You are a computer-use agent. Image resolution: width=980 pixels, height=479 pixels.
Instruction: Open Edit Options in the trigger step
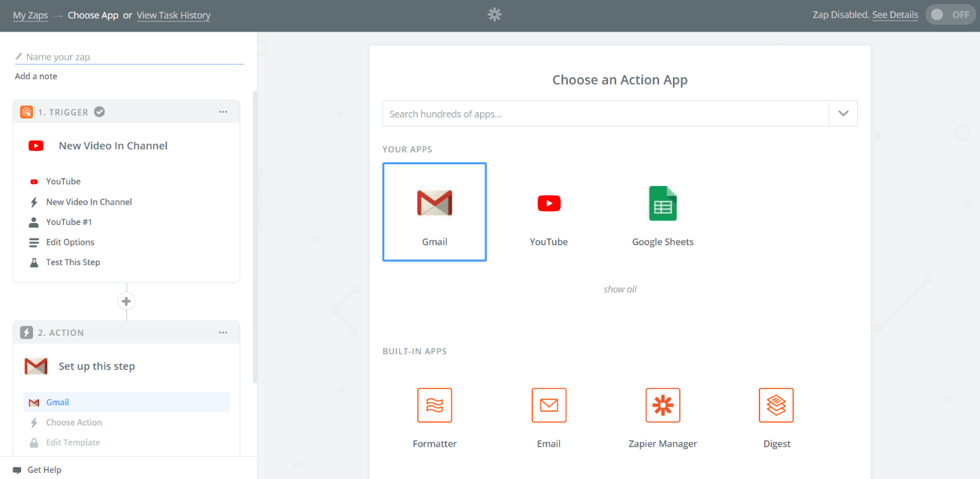tap(69, 241)
